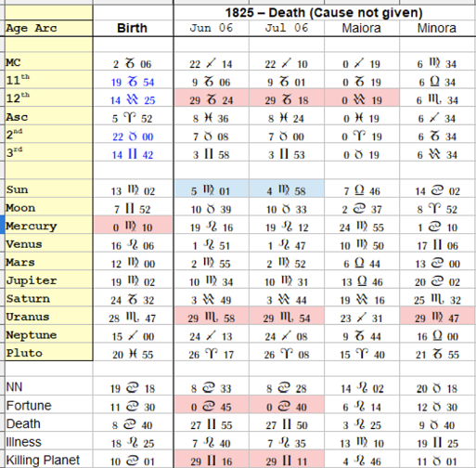Click the Saturn Jul 06 value cell

[x=287, y=298]
